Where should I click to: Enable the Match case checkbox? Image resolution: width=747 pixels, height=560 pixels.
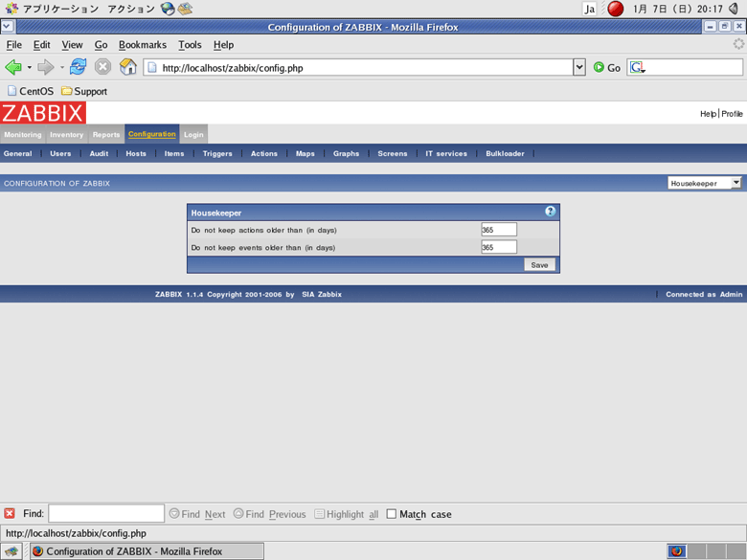tap(392, 514)
